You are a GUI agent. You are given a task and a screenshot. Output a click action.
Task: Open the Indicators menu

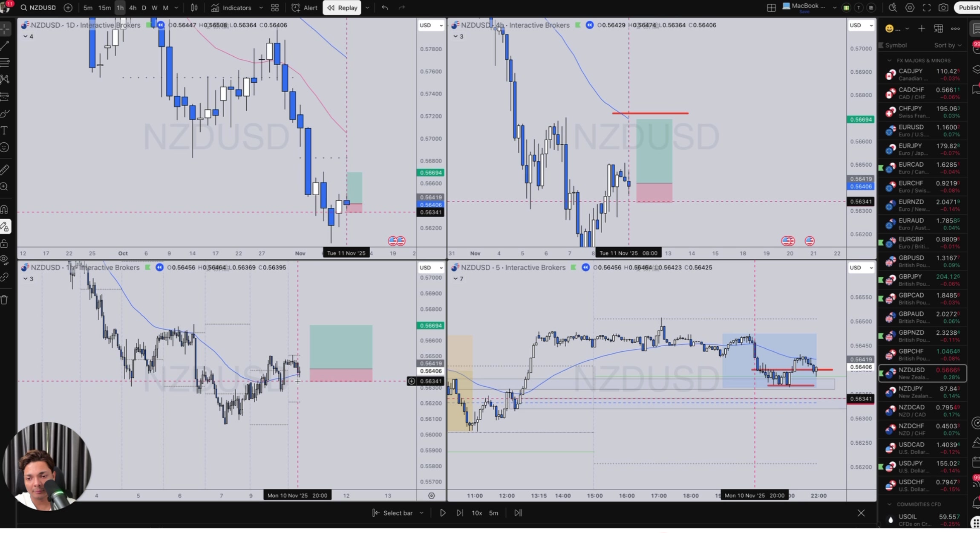231,8
